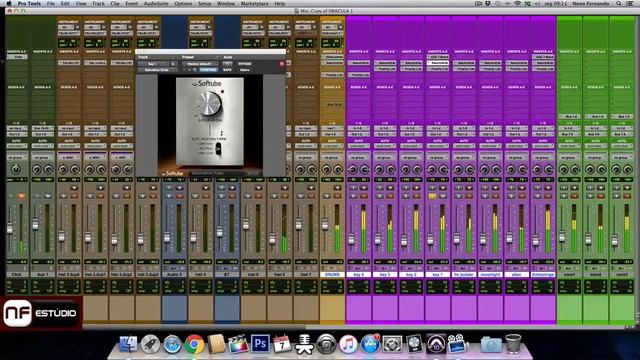Open the AudioSuite menu
The width and height of the screenshot is (640, 360).
tap(156, 3)
